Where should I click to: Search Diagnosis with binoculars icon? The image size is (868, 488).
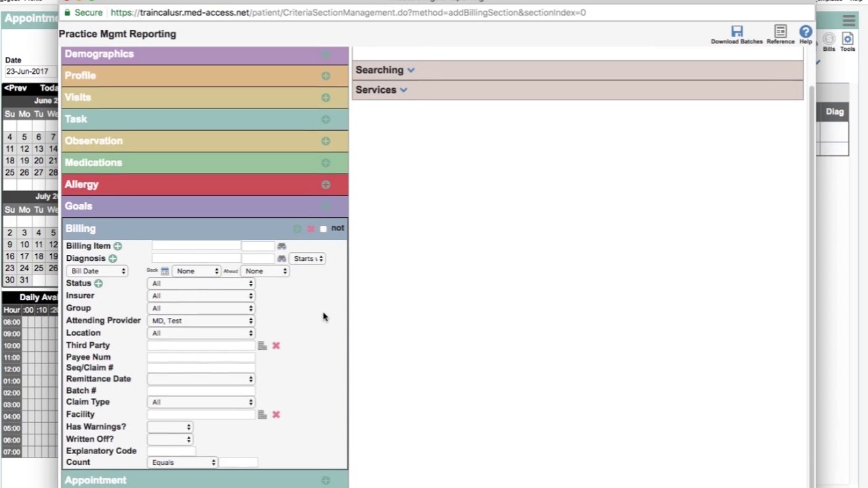click(x=281, y=258)
